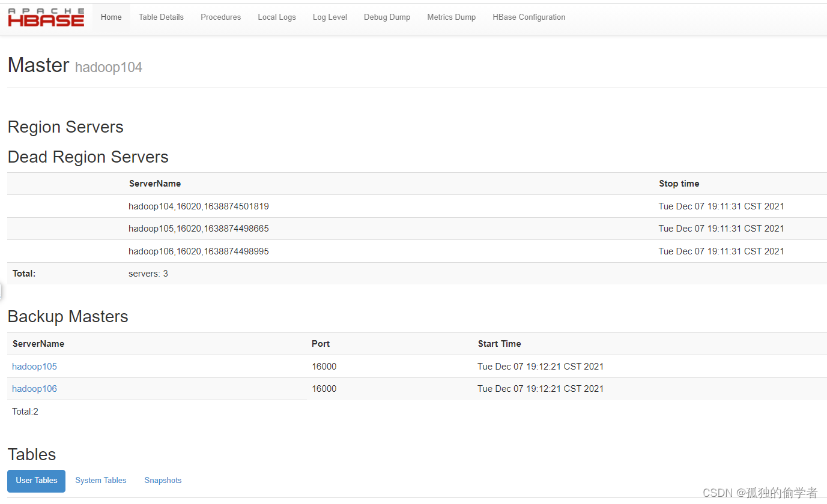The width and height of the screenshot is (827, 504).
Task: Click the Master heading
Action: [x=38, y=65]
